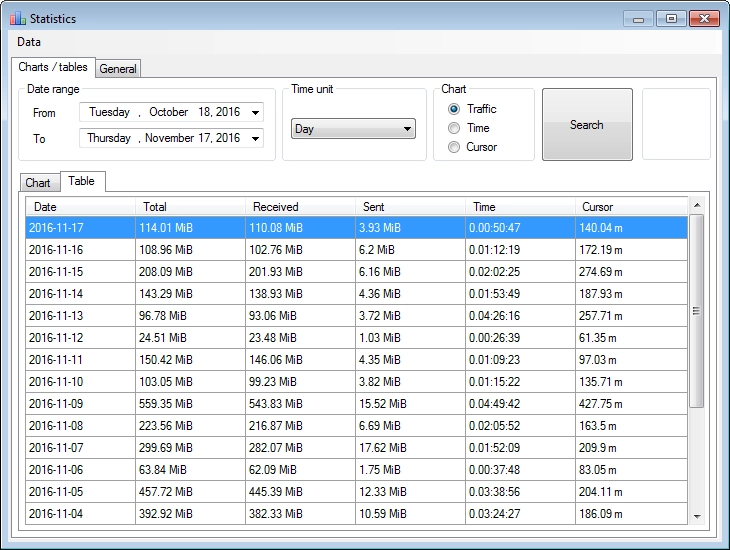Click the '208.09 MiB' total cell
This screenshot has height=550, width=730.
(x=190, y=272)
